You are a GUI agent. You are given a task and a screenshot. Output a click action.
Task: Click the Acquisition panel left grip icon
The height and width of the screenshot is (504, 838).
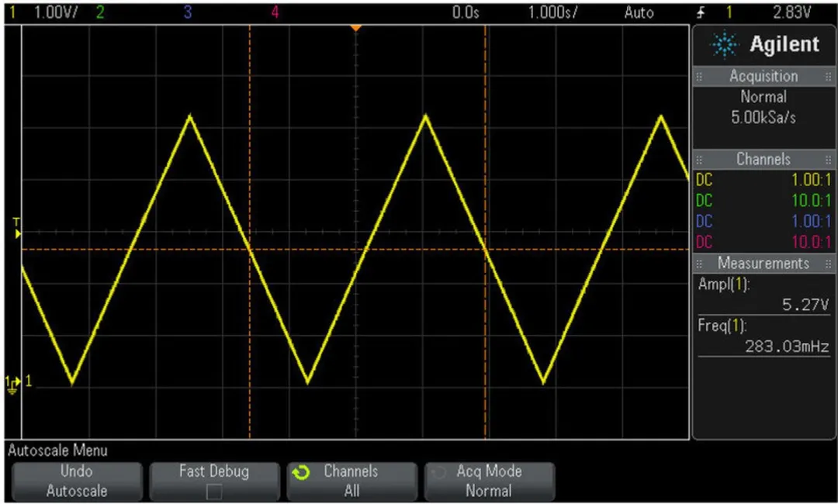(699, 77)
